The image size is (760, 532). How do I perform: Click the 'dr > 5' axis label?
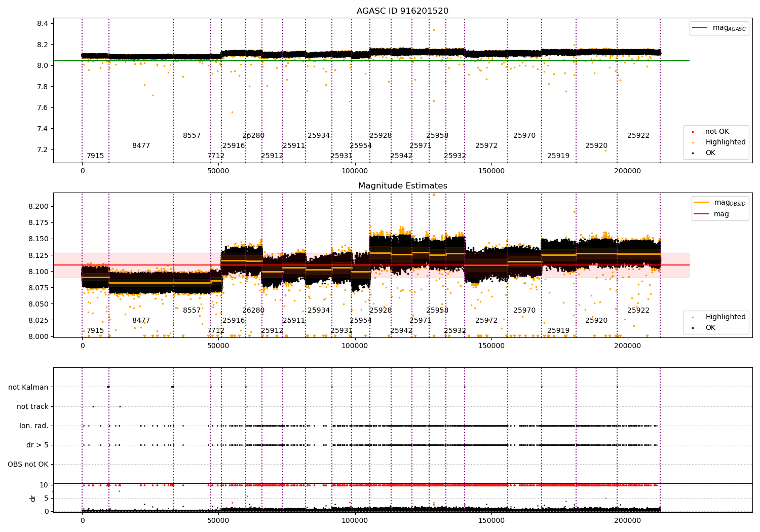pyautogui.click(x=37, y=445)
